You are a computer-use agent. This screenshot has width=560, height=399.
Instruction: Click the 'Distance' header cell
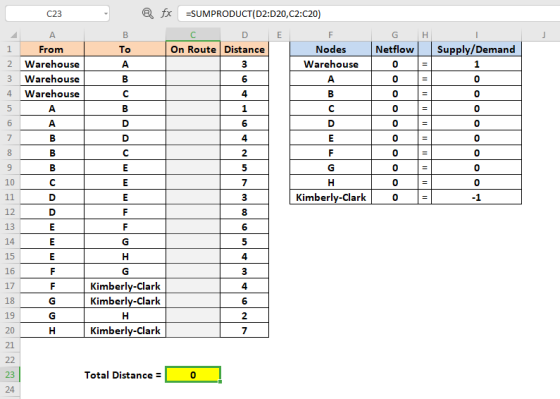point(244,49)
